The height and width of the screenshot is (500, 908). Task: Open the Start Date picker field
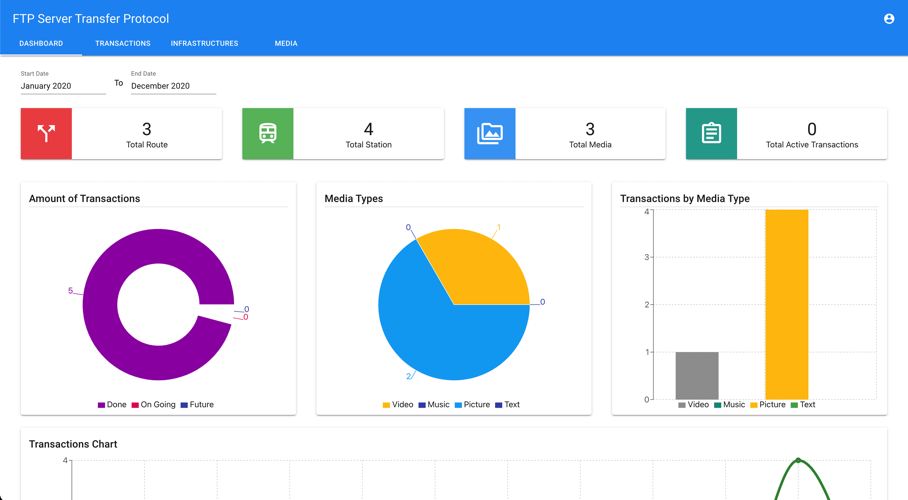pos(63,86)
